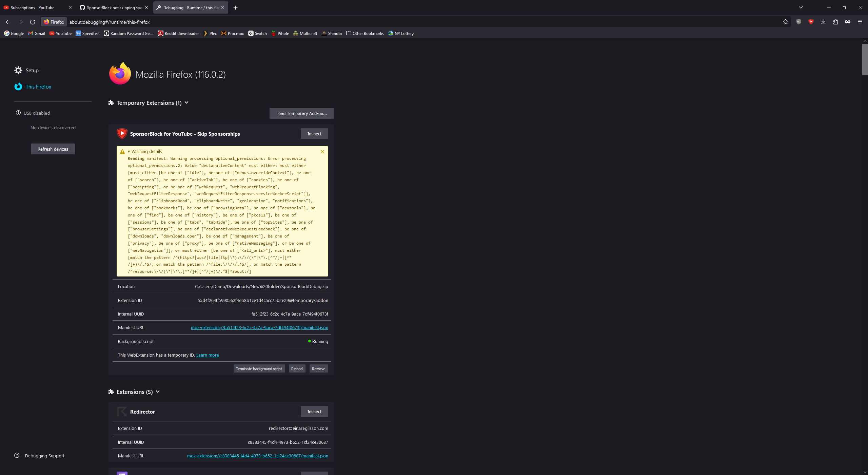Open the Downloads panel
The width and height of the screenshot is (868, 475).
tap(823, 22)
